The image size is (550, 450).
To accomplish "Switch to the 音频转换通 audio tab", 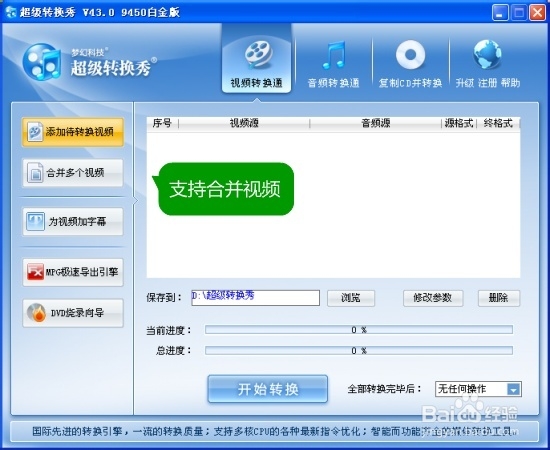I will coord(333,64).
